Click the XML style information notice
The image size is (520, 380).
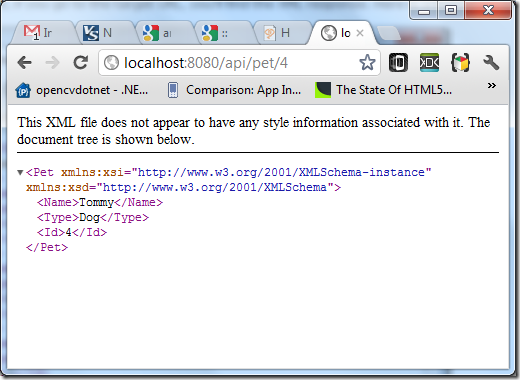coord(253,131)
